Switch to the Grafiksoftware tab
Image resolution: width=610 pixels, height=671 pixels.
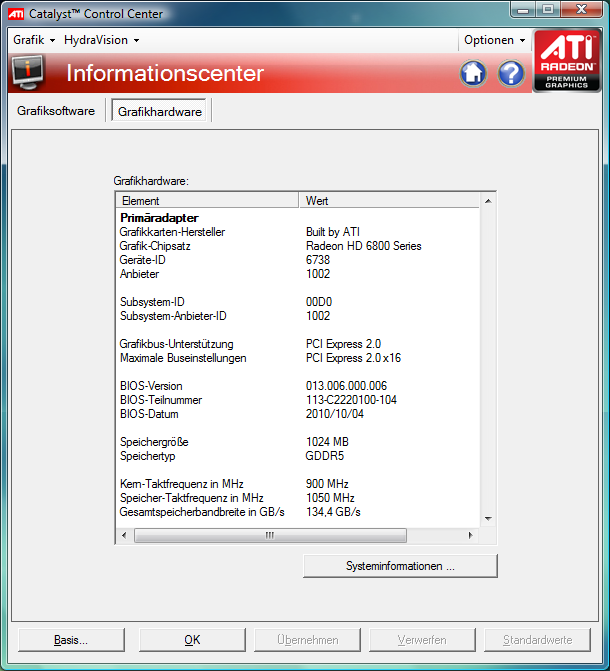pos(56,111)
